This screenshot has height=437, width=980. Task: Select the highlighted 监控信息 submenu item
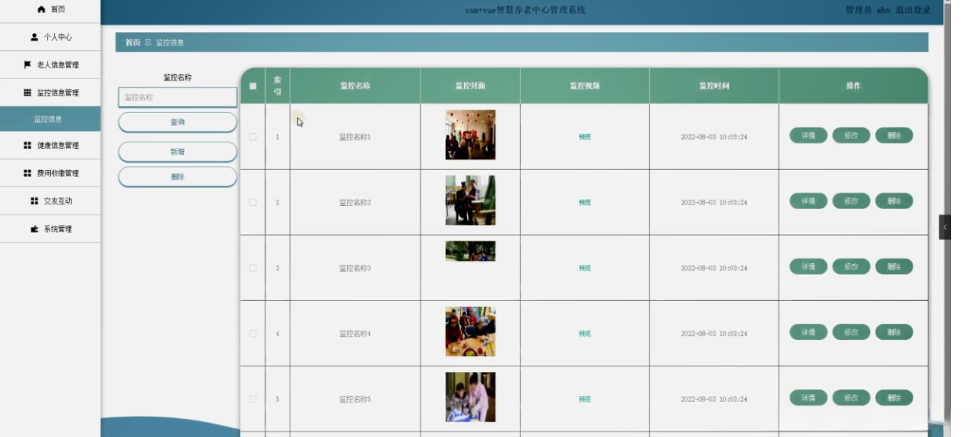coord(50,119)
